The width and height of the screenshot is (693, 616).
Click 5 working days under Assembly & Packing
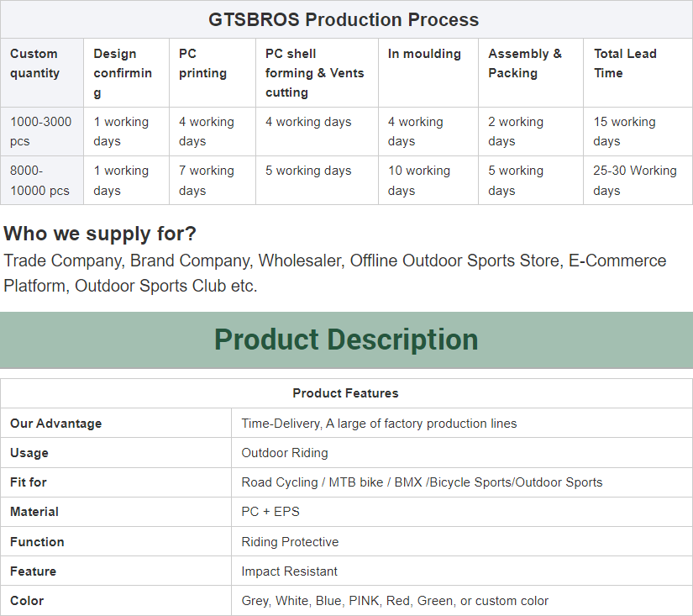click(x=531, y=181)
